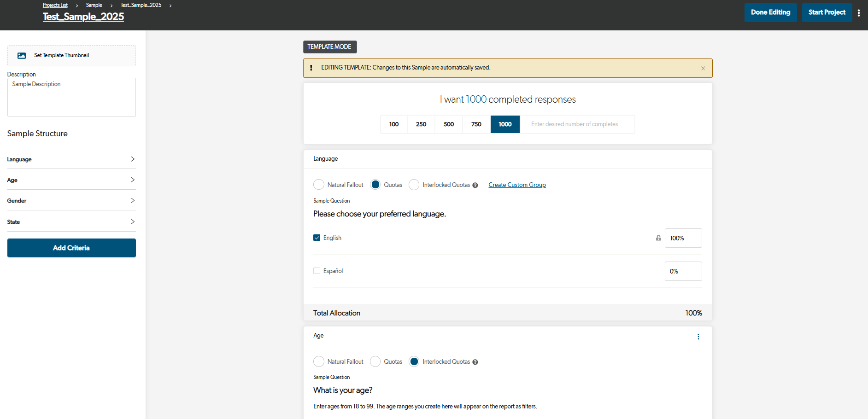868x419 pixels.
Task: Open the Age section three-dot menu
Action: pyautogui.click(x=698, y=337)
